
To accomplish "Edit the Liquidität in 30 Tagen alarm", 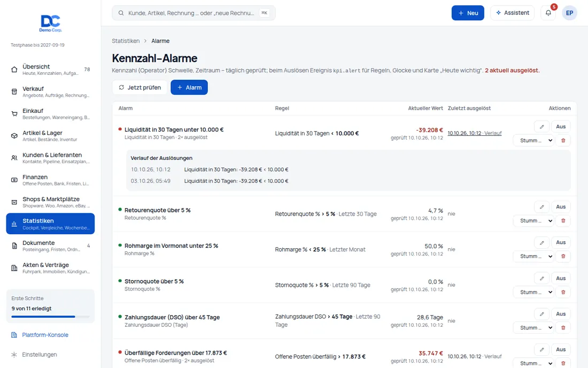I will [x=541, y=127].
